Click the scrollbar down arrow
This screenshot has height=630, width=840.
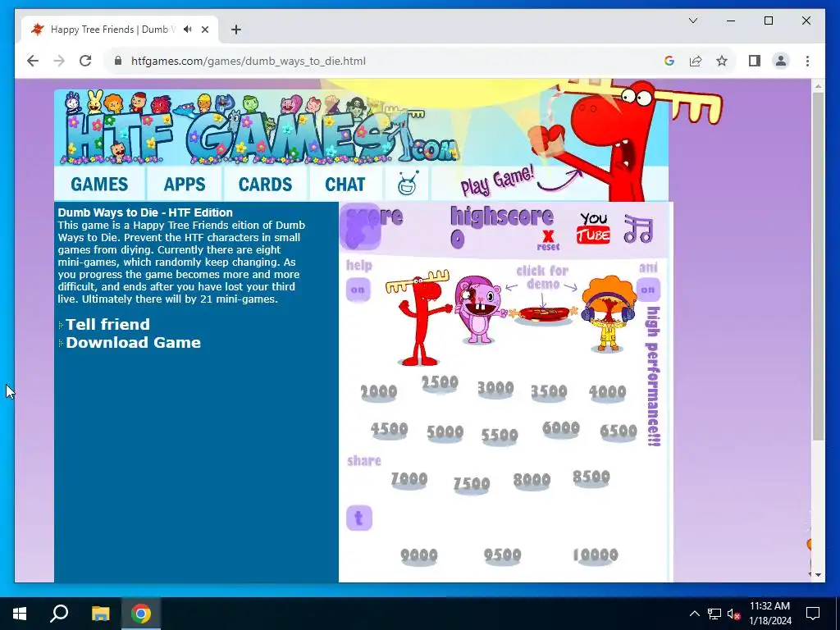pyautogui.click(x=818, y=575)
